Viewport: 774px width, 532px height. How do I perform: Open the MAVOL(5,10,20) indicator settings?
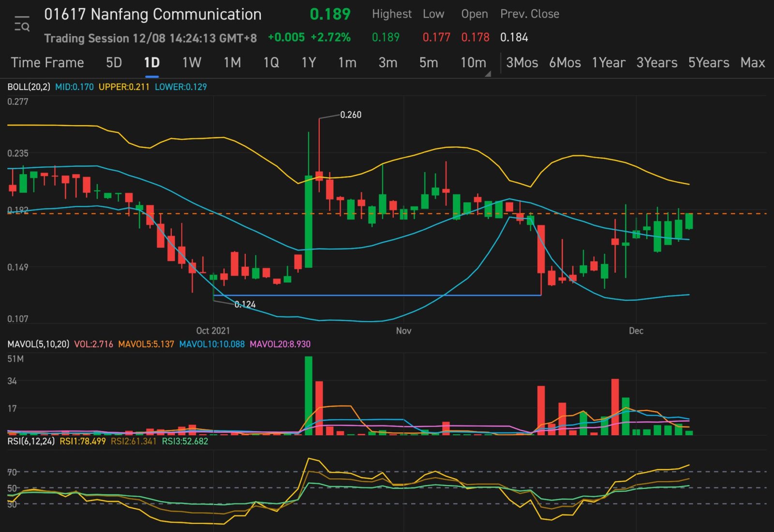[38, 344]
